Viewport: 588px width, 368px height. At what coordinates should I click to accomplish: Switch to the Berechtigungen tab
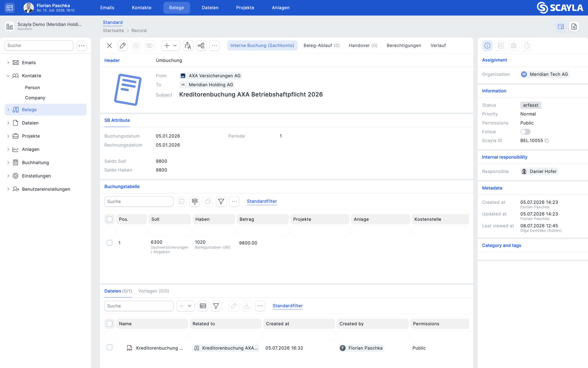point(404,46)
